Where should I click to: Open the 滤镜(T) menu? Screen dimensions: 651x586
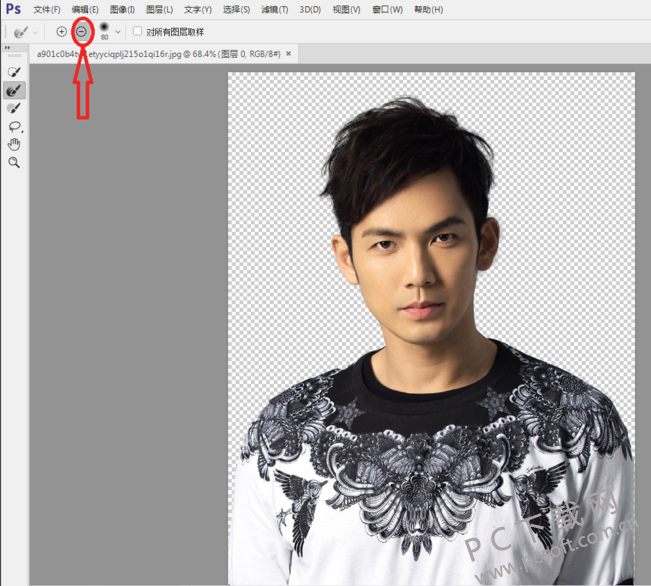275,10
